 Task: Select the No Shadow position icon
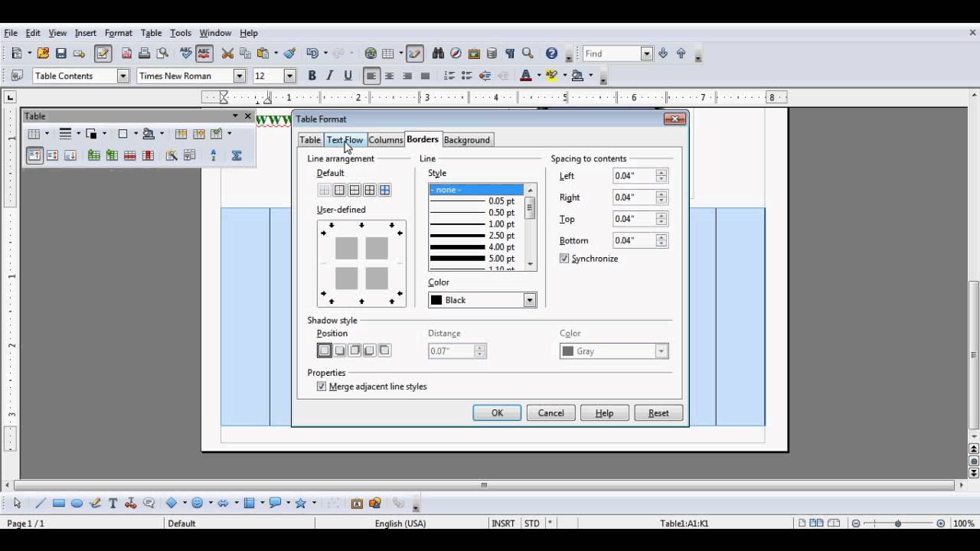click(325, 350)
